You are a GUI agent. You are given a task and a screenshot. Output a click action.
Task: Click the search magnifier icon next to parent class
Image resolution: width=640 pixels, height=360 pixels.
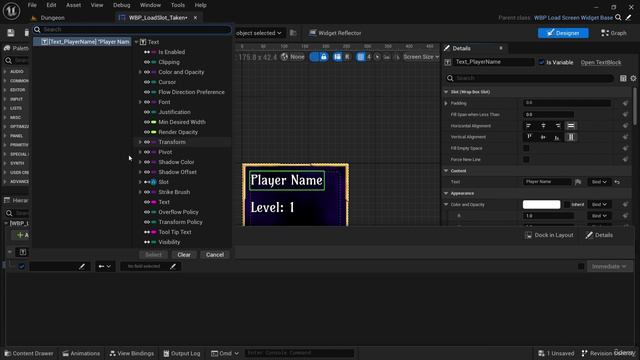[618, 18]
